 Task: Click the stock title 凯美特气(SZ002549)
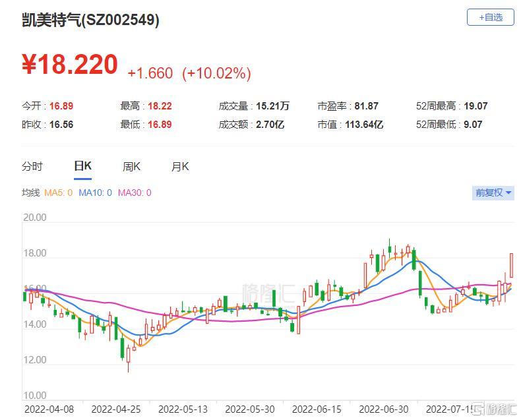click(90, 20)
